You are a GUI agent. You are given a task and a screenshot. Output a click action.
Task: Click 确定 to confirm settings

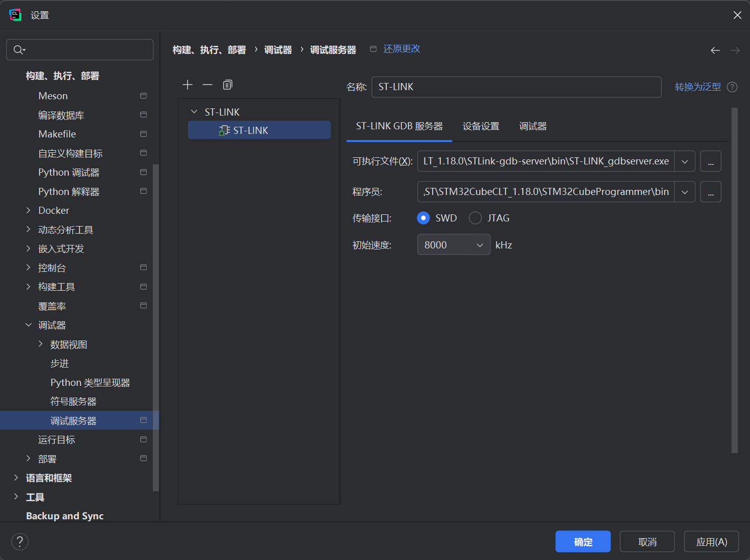(583, 542)
